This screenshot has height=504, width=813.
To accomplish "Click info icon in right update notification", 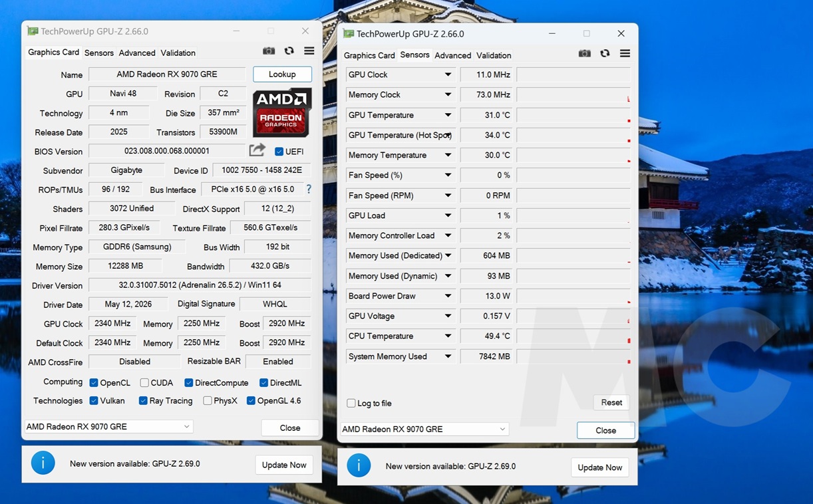I will pos(359,465).
